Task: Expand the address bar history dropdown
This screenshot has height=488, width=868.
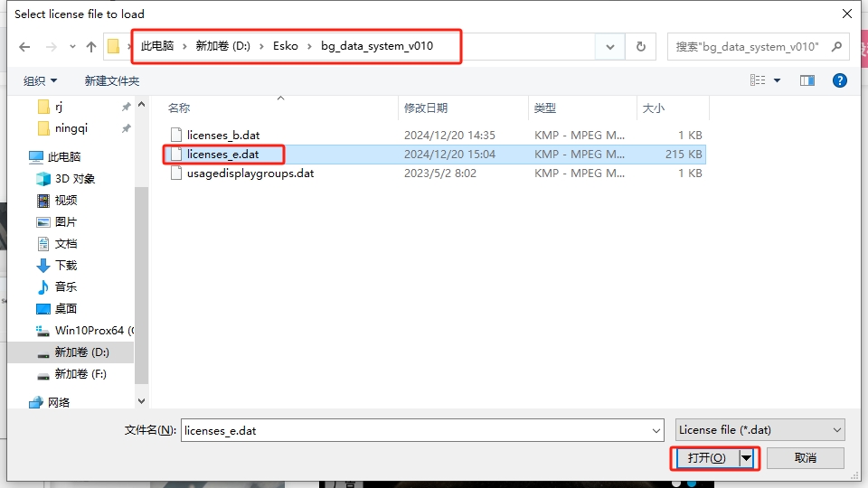Action: pos(610,47)
